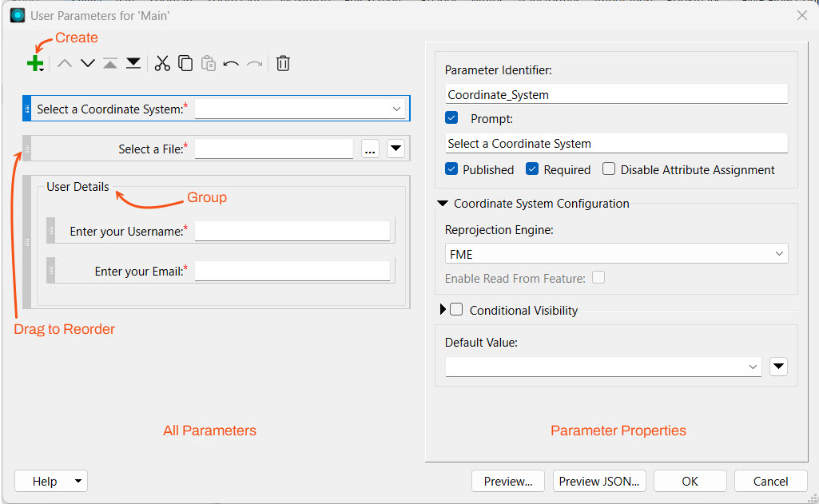The width and height of the screenshot is (819, 504).
Task: Delete parameter using the trash icon
Action: (x=283, y=63)
